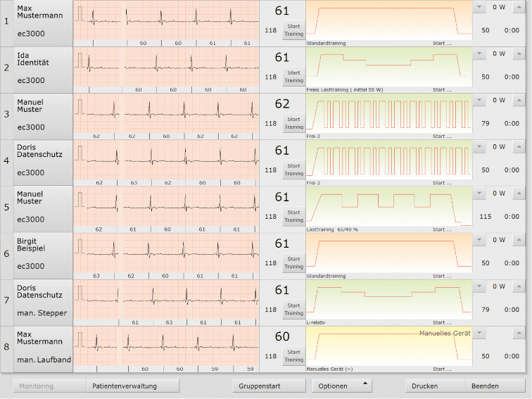Click the decrease watt arrow for patient 2
Viewport: 532px width, 399px height.
point(479,53)
